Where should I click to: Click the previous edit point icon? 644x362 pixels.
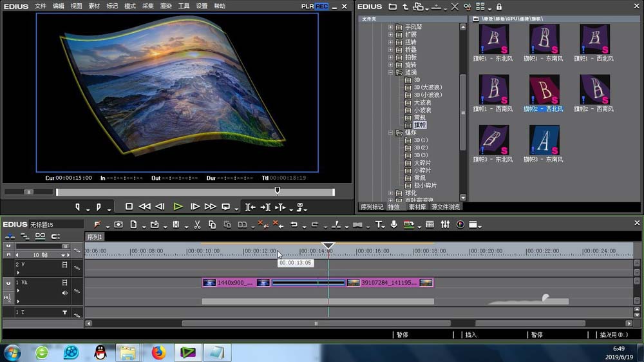[x=250, y=207]
